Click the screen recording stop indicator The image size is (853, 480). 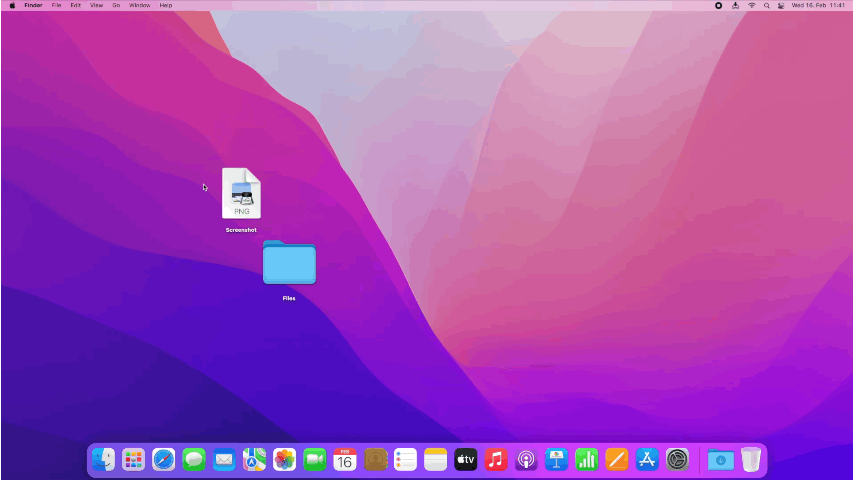[x=719, y=5]
